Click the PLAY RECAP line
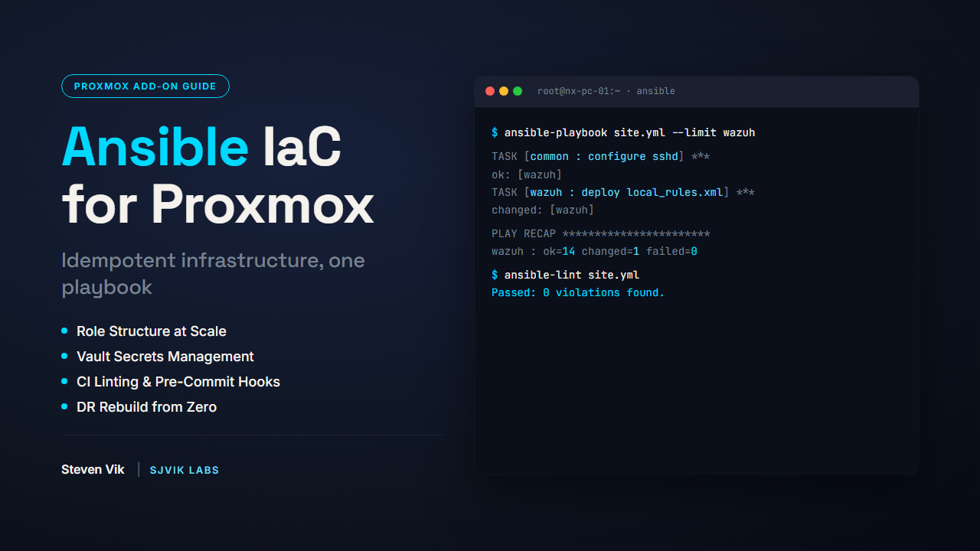Image resolution: width=980 pixels, height=551 pixels. click(601, 234)
